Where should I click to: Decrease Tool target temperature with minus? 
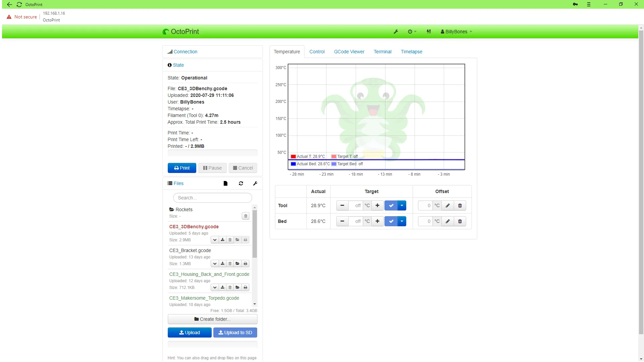[x=342, y=205]
